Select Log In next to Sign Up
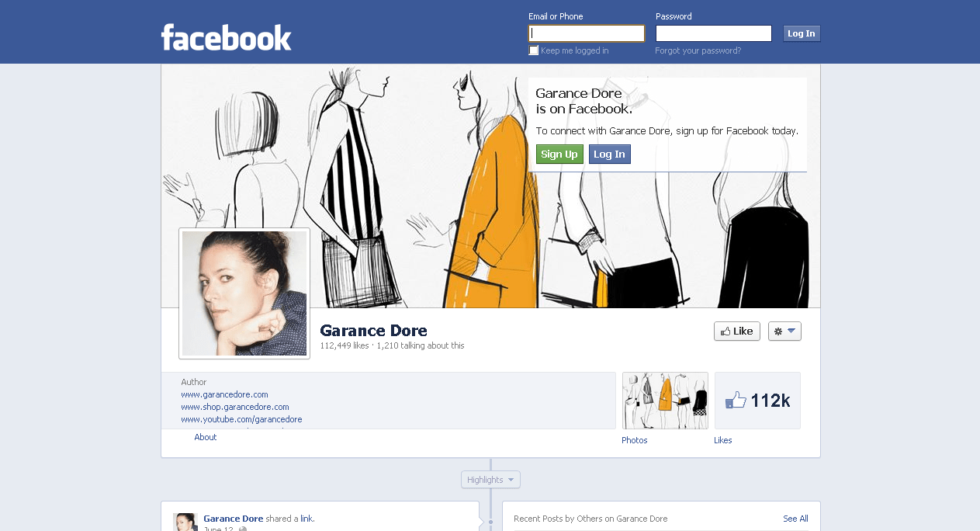Image resolution: width=980 pixels, height=531 pixels. [x=609, y=154]
